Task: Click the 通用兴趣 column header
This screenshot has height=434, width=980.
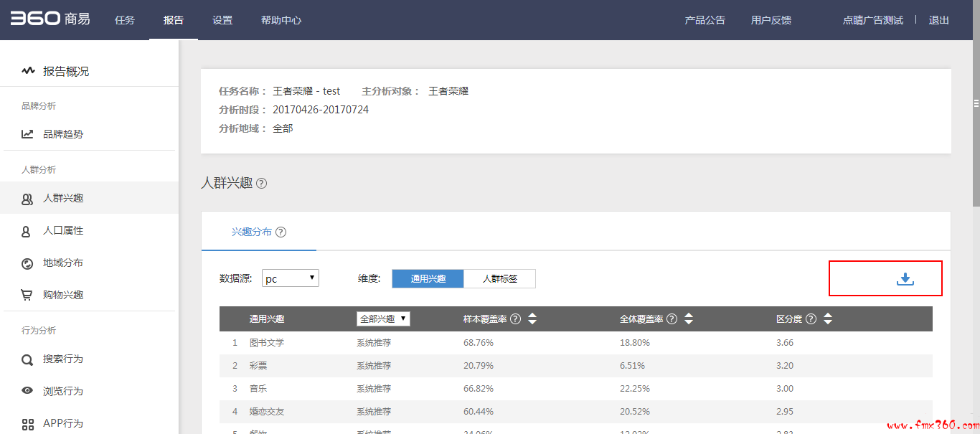Action: (267, 319)
